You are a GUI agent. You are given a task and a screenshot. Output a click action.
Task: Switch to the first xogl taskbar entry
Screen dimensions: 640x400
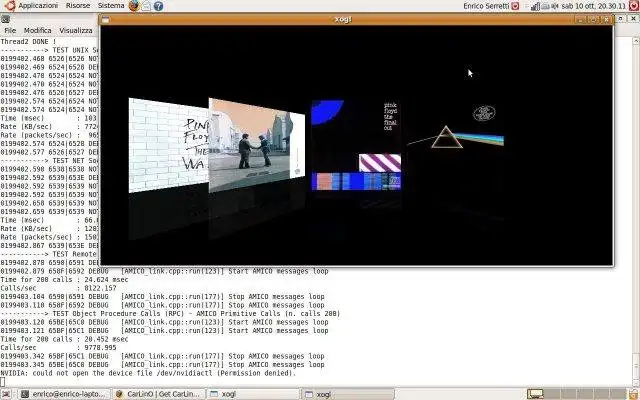click(253, 394)
